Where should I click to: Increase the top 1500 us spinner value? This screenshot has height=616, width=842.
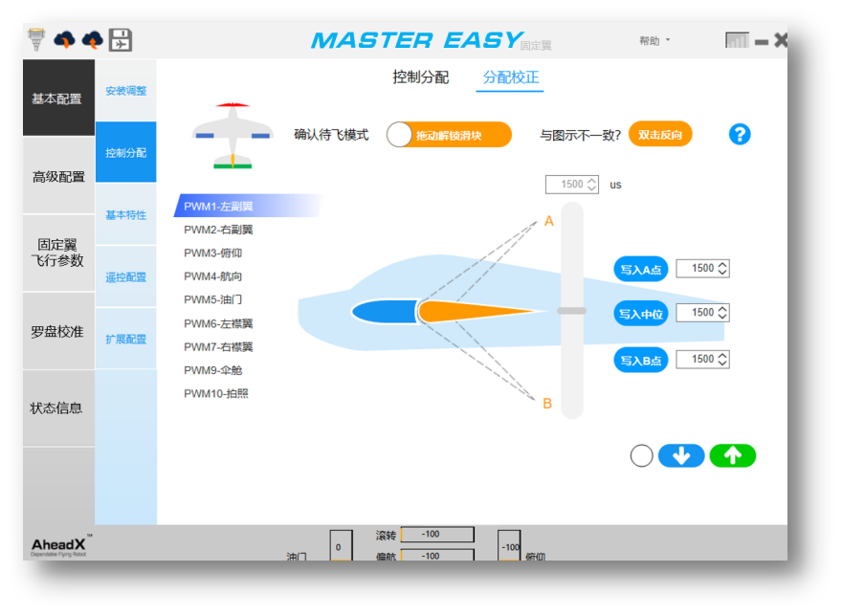click(591, 181)
